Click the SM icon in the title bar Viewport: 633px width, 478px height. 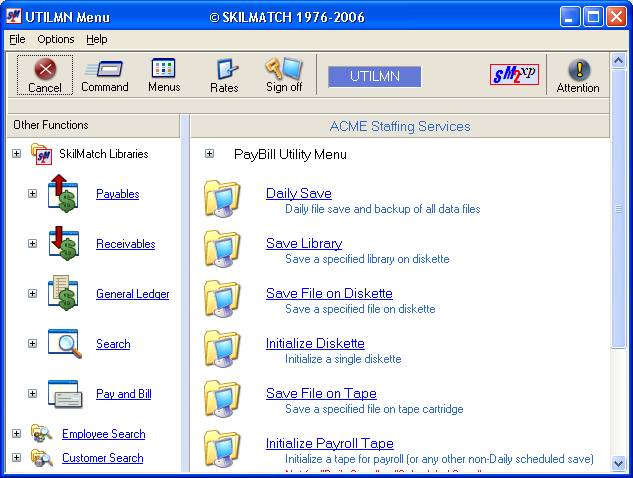click(14, 17)
